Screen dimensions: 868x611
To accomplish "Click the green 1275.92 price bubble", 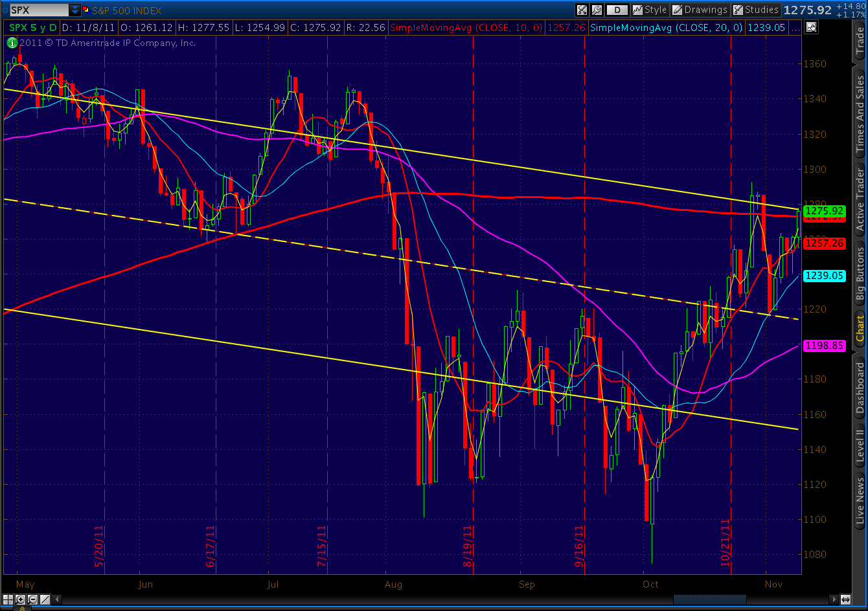I will tap(824, 211).
